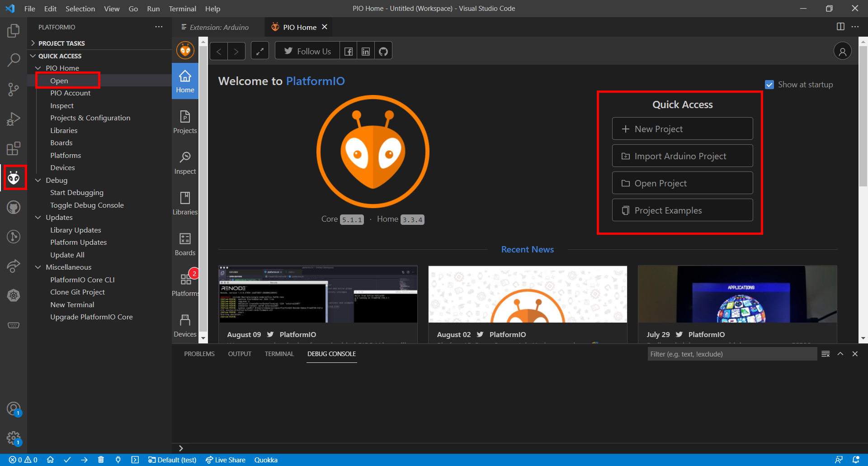Uncheck the Show at startup checkbox

coord(770,84)
